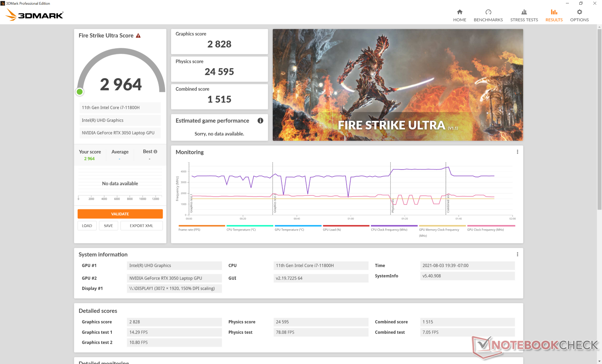Click the LOAD button
The image size is (602, 364).
pos(87,226)
